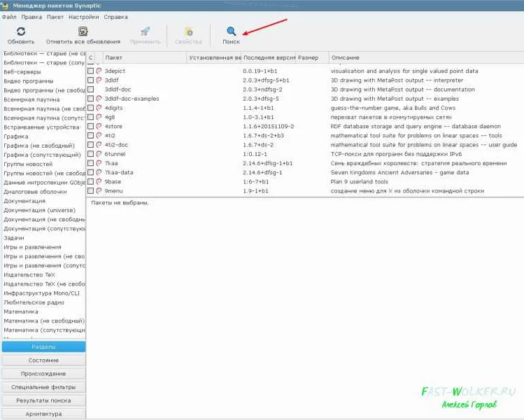Mark the checkbox for 4digits

90,108
